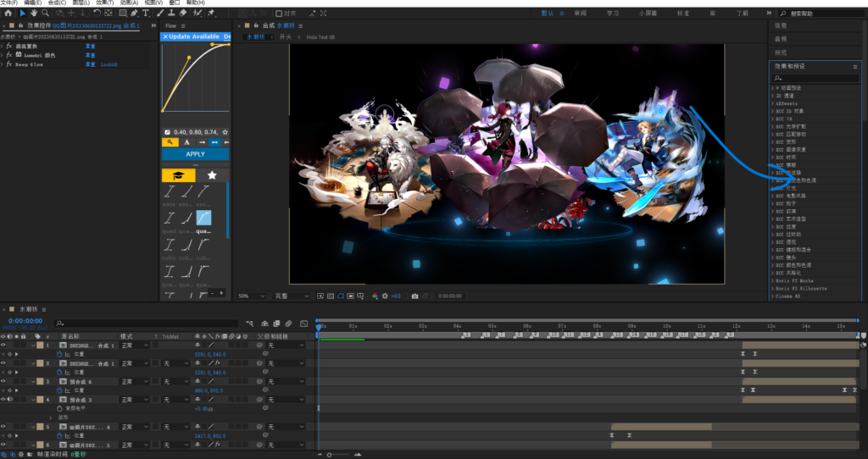Click the stopwatch for layer 1 position
Image resolution: width=868 pixels, height=459 pixels.
tap(59, 355)
